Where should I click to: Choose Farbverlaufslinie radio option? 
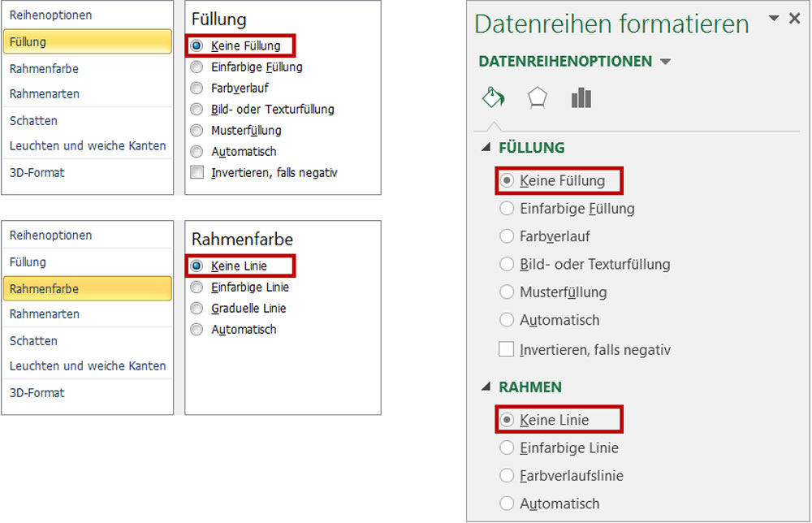click(x=507, y=476)
